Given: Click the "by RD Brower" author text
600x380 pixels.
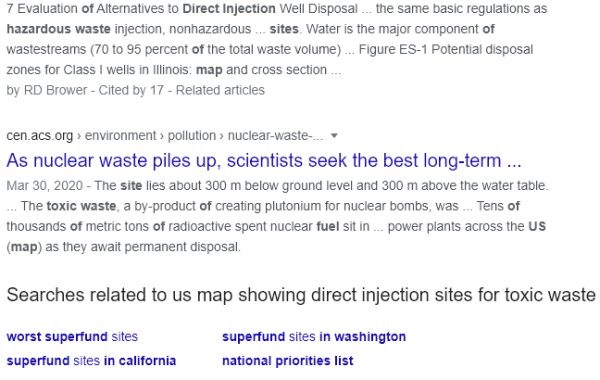Looking at the screenshot, I should (x=47, y=90).
